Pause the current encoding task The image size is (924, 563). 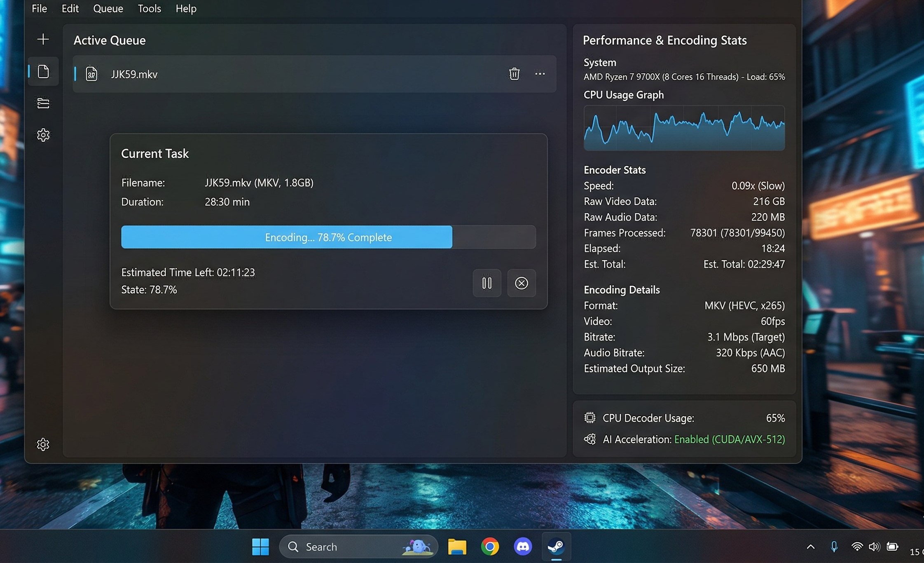pos(487,283)
